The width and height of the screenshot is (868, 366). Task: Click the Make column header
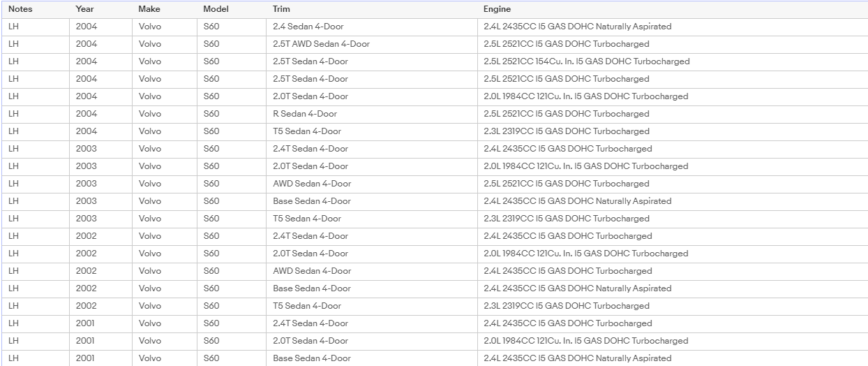pyautogui.click(x=149, y=9)
